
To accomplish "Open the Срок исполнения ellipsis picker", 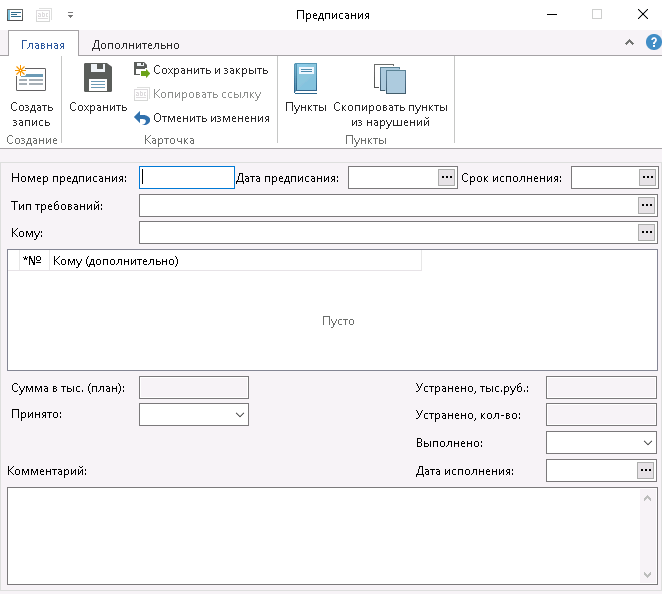I will (648, 177).
